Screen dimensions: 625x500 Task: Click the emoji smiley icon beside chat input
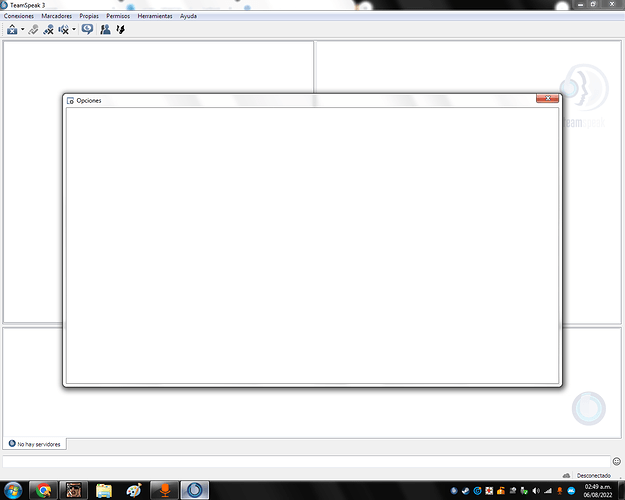pos(616,461)
